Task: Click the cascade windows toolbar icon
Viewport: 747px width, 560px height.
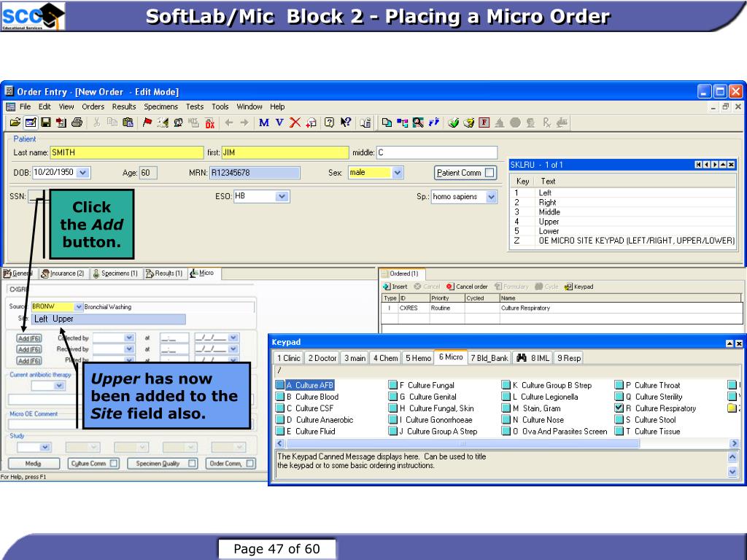Action: click(387, 122)
